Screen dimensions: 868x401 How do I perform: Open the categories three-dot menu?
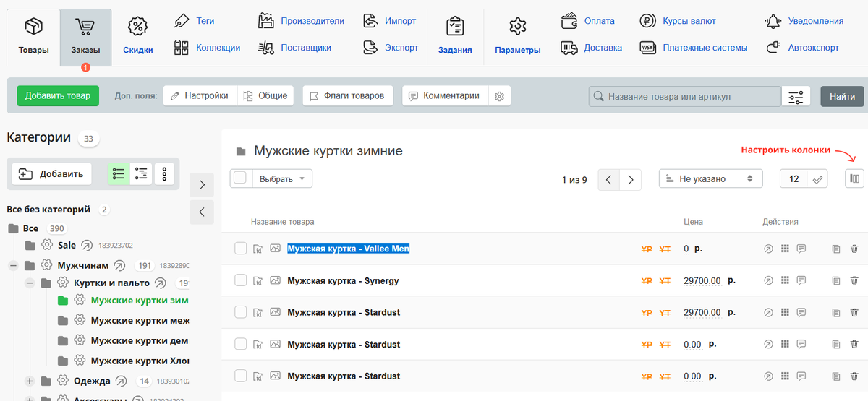click(164, 173)
